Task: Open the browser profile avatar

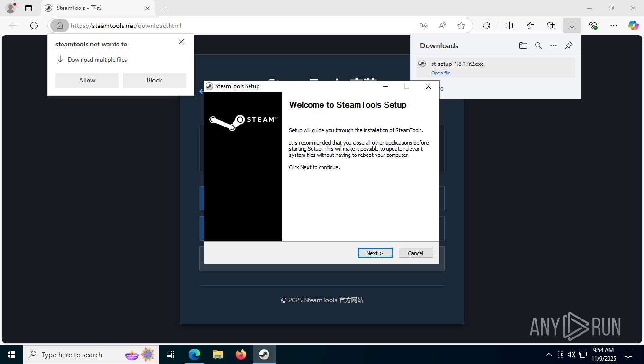Action: point(10,8)
